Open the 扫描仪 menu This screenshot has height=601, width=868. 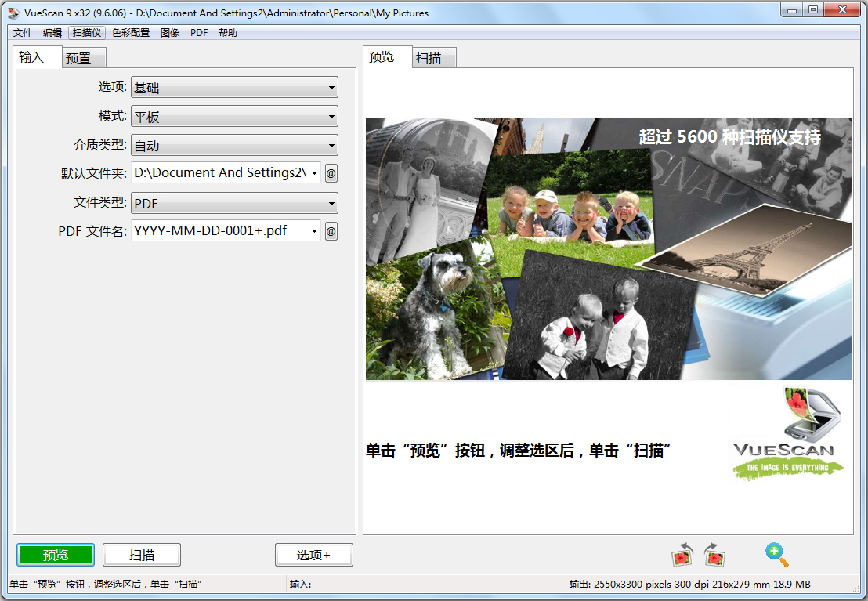tap(87, 33)
